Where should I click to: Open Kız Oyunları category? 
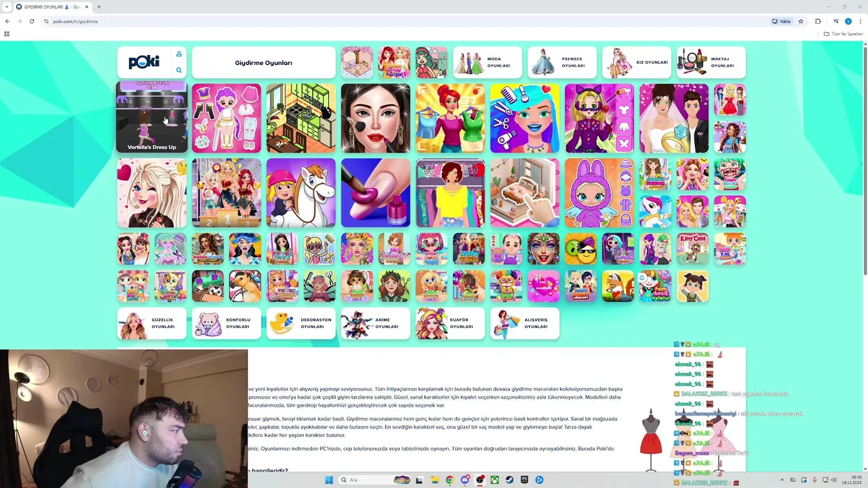(x=637, y=62)
